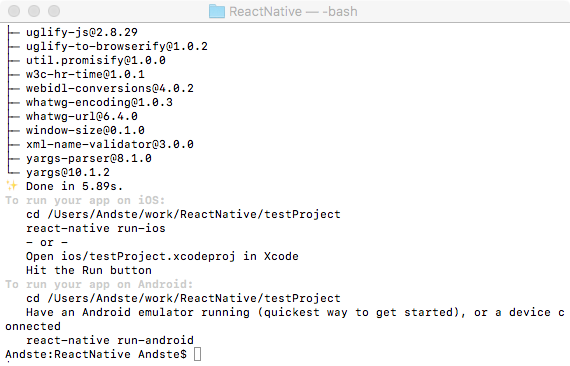Click the 'To run your app on iOS:' heading
The image size is (570, 366).
[x=85, y=200]
